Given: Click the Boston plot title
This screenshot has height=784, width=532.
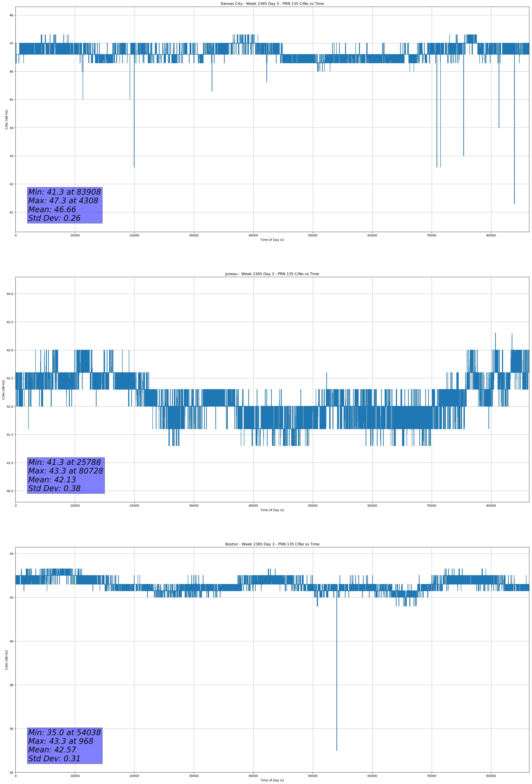Looking at the screenshot, I should [272, 544].
